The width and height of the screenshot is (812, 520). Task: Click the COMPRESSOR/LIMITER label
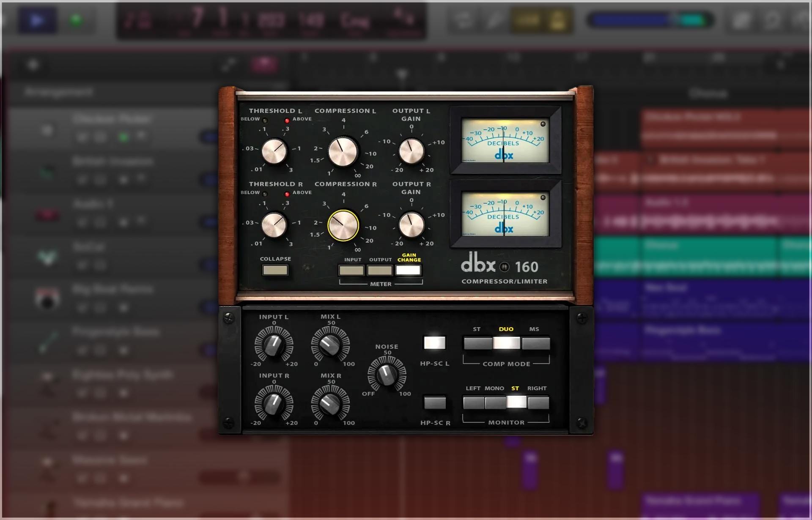(505, 282)
